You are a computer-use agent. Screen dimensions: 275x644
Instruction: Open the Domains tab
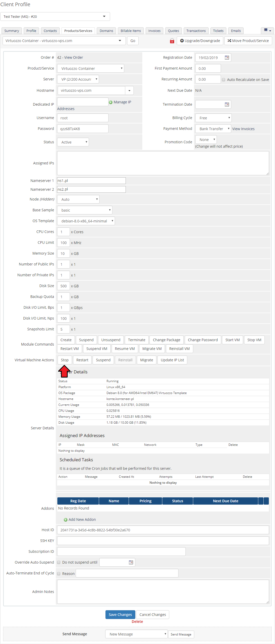click(x=106, y=31)
